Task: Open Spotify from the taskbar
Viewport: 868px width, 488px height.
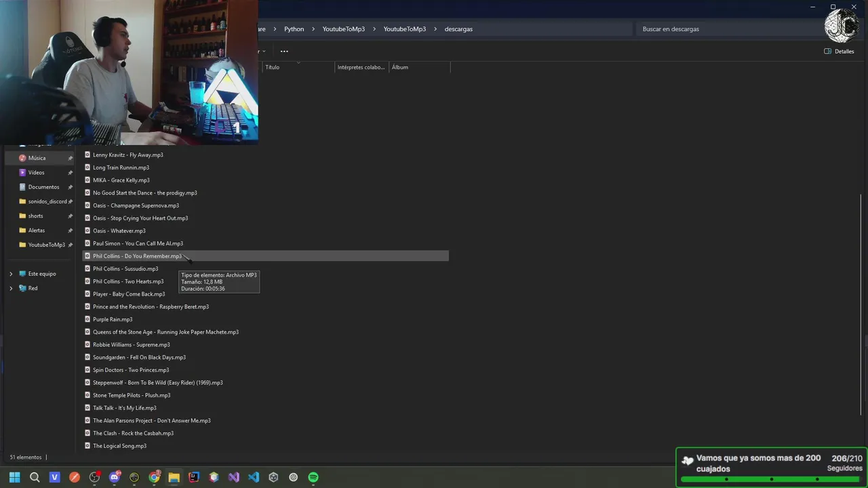Action: [313, 477]
